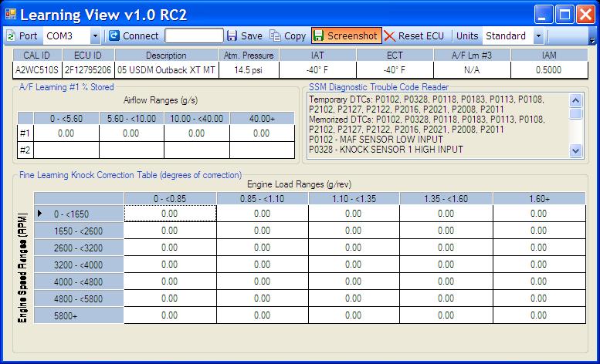600x364 pixels.
Task: Maximize the Learning View window
Action: click(x=564, y=14)
